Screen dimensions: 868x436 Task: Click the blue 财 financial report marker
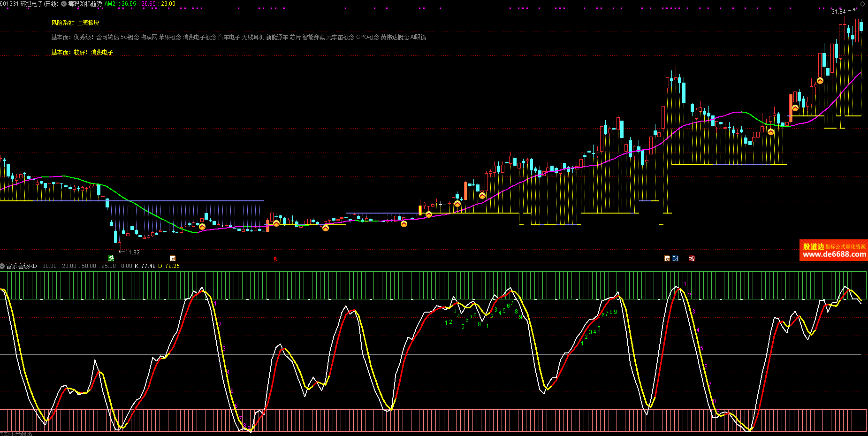pyautogui.click(x=675, y=259)
